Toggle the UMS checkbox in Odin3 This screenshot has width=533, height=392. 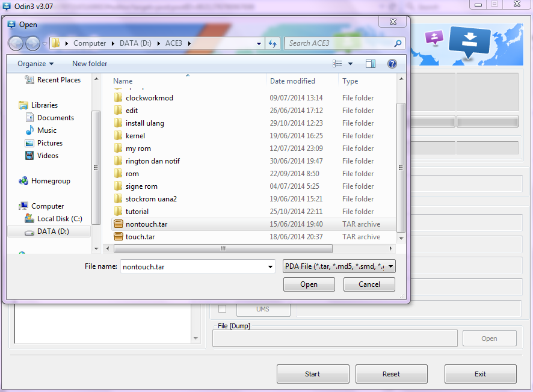coord(223,309)
